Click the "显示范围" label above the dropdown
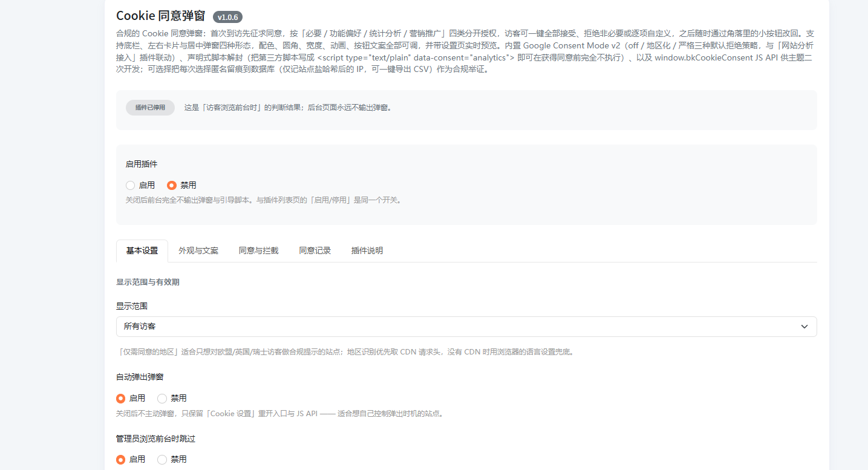868x470 pixels. click(132, 306)
